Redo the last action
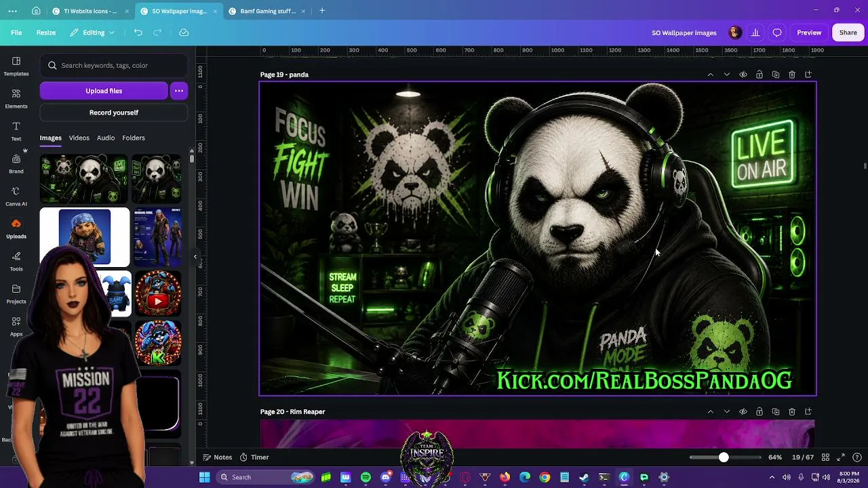Viewport: 868px width, 488px height. [157, 33]
